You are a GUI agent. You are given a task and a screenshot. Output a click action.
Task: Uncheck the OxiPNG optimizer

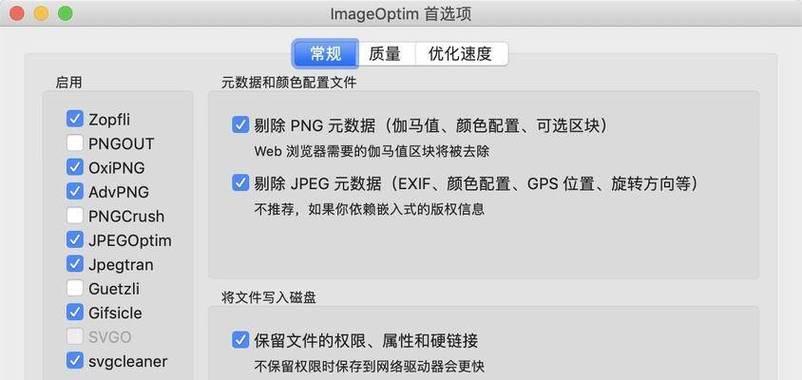pyautogui.click(x=75, y=167)
